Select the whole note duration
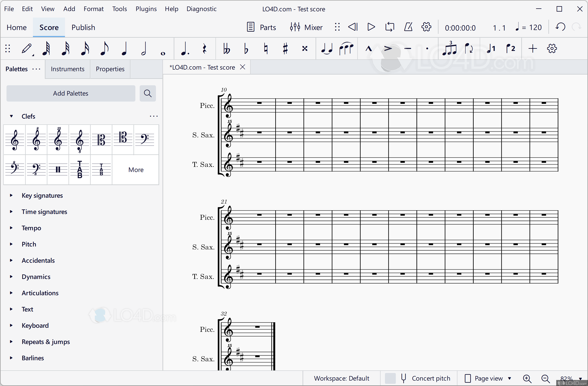Image resolution: width=588 pixels, height=386 pixels. [x=163, y=49]
